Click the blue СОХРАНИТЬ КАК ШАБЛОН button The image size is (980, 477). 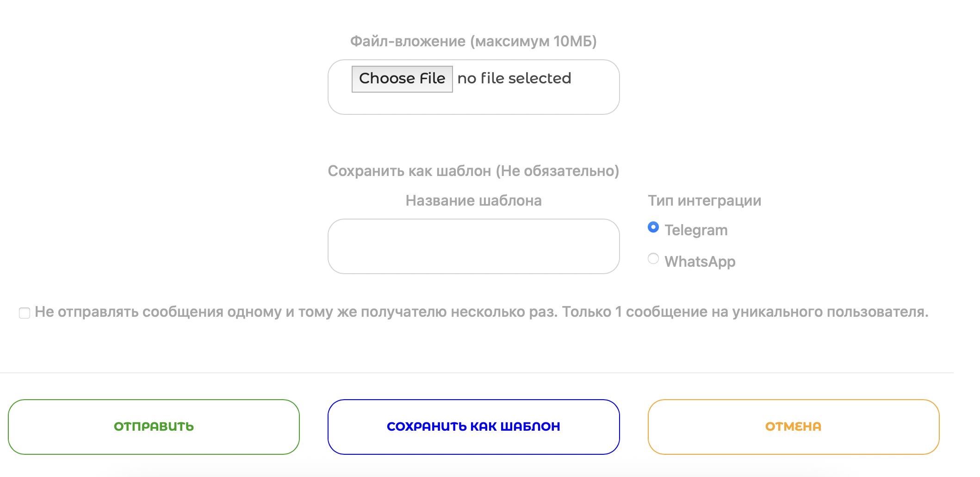click(x=473, y=427)
